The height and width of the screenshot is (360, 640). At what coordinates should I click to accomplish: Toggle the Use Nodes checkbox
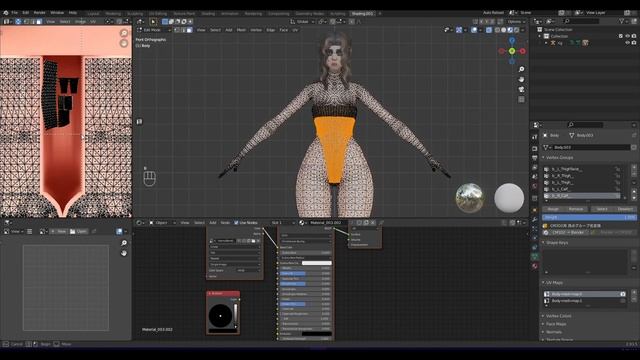[236, 223]
